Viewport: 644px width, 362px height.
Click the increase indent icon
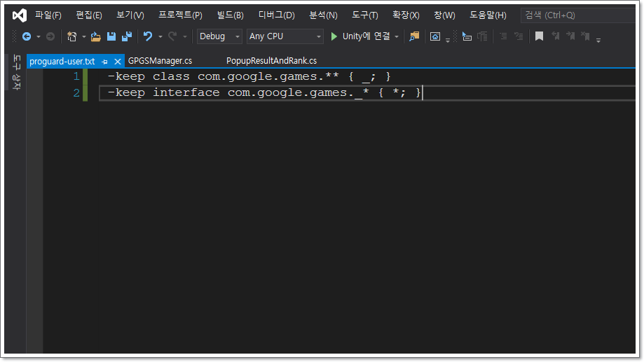point(519,36)
